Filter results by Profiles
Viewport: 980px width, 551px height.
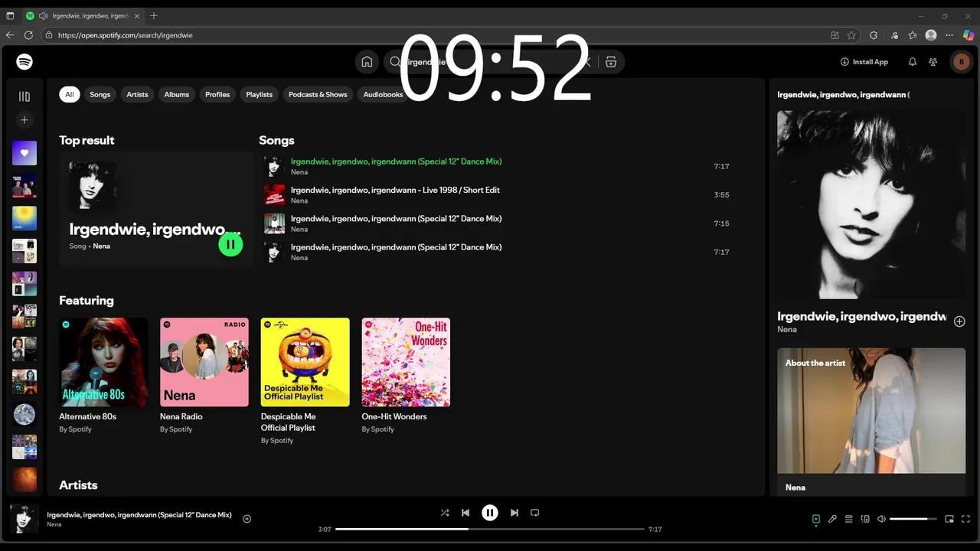[x=217, y=95]
